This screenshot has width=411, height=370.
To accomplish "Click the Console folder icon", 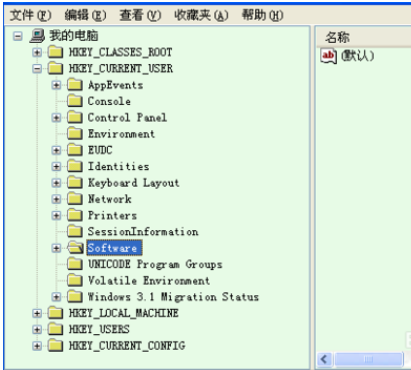I will (x=75, y=101).
